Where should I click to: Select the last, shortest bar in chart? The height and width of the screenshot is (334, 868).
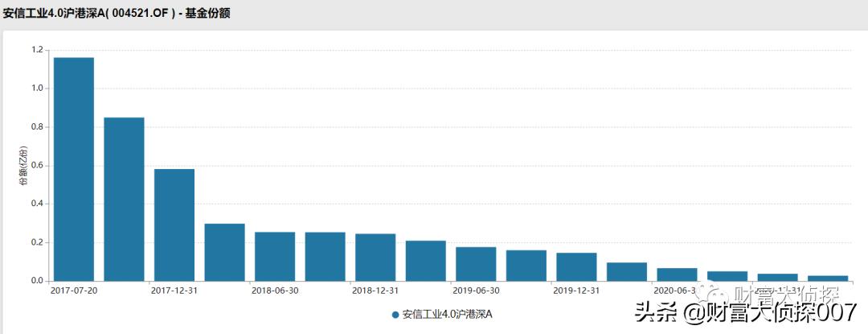(828, 278)
